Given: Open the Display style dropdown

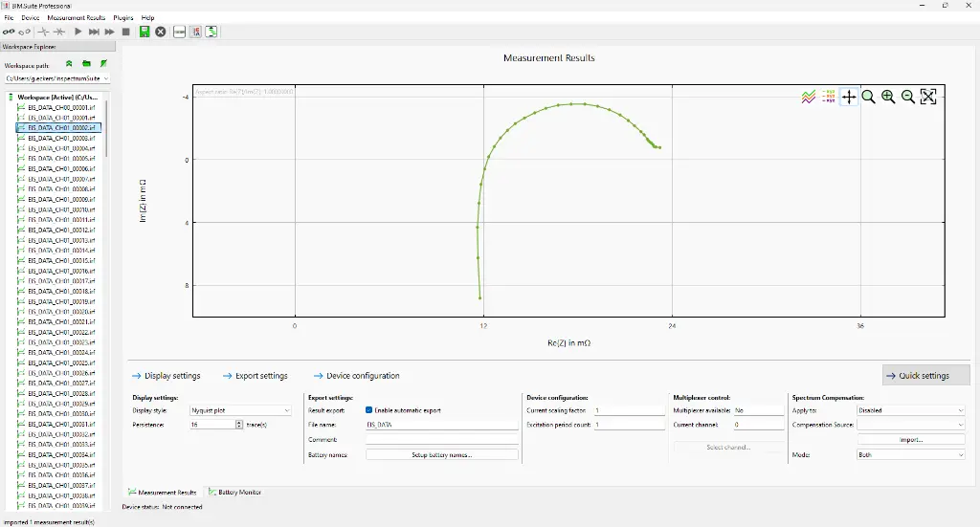Looking at the screenshot, I should [239, 410].
